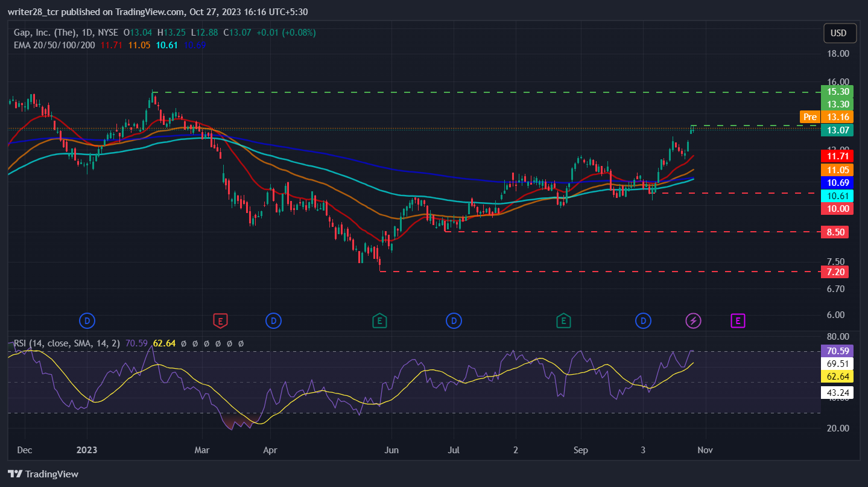868x487 pixels.
Task: Click the white 69.51 RSI axis label
Action: tap(838, 364)
